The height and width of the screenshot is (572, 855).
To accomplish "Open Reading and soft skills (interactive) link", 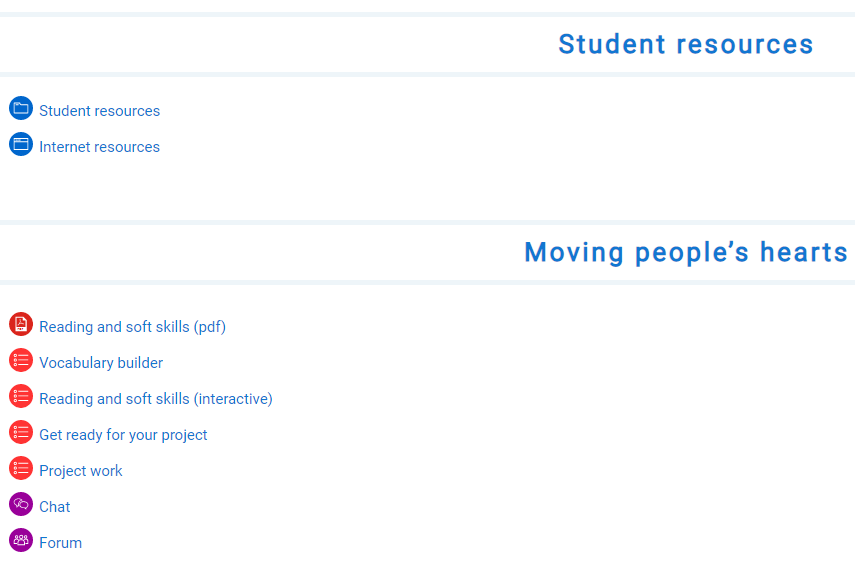I will 155,399.
